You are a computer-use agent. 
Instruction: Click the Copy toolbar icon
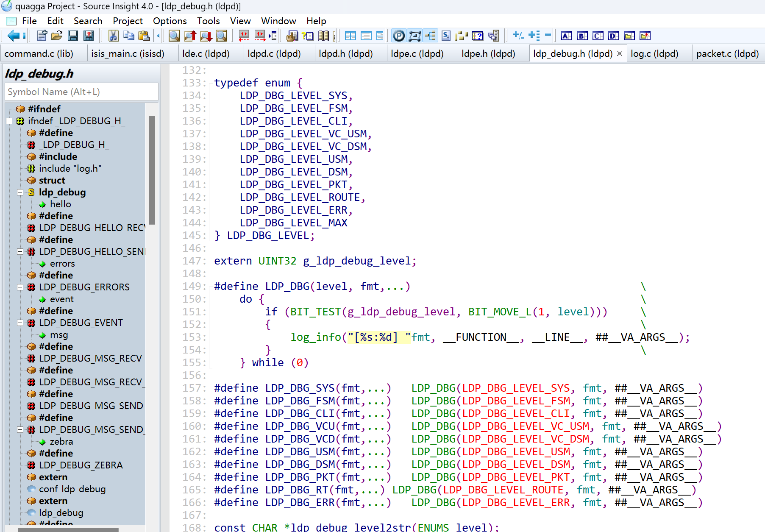pos(129,36)
